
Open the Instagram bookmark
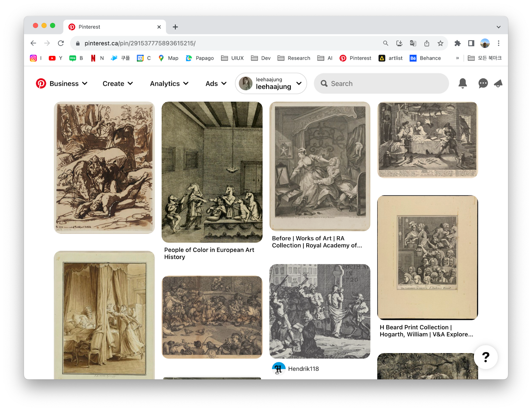36,58
